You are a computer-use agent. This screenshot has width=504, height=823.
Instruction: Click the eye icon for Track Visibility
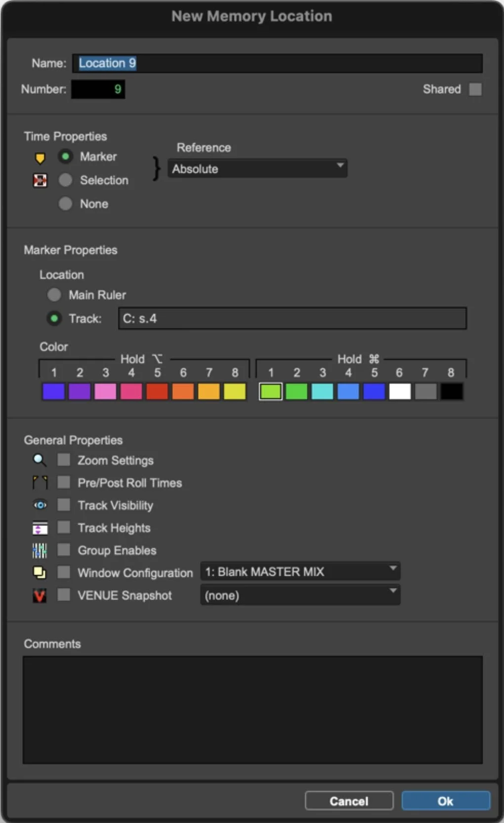coord(40,505)
